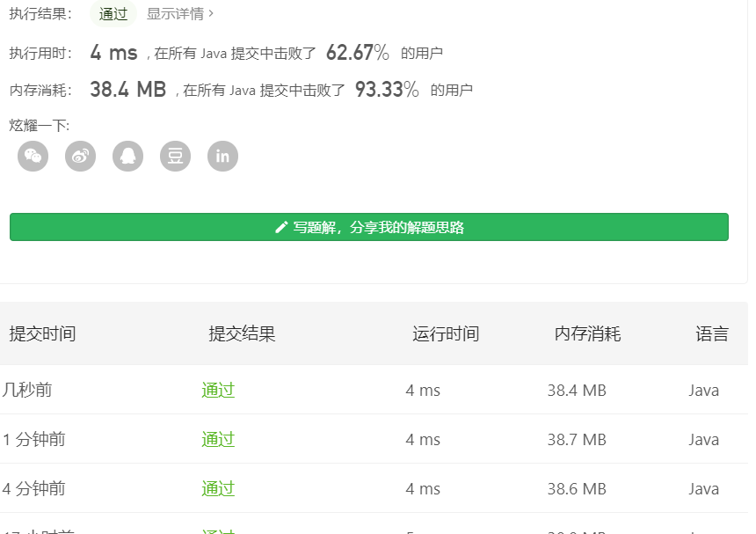Click the pencil icon on green button
Viewport: 756px width, 534px height.
coord(281,227)
